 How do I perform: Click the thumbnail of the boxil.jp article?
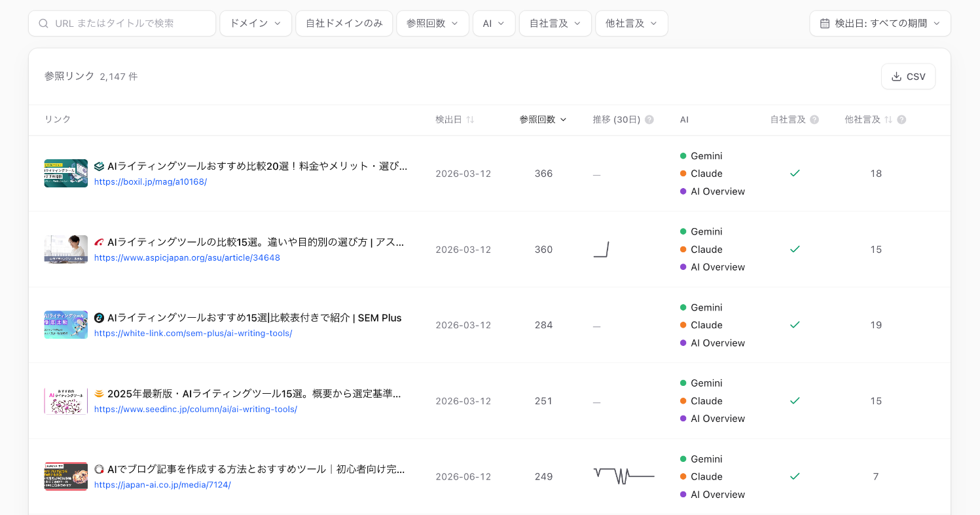66,174
